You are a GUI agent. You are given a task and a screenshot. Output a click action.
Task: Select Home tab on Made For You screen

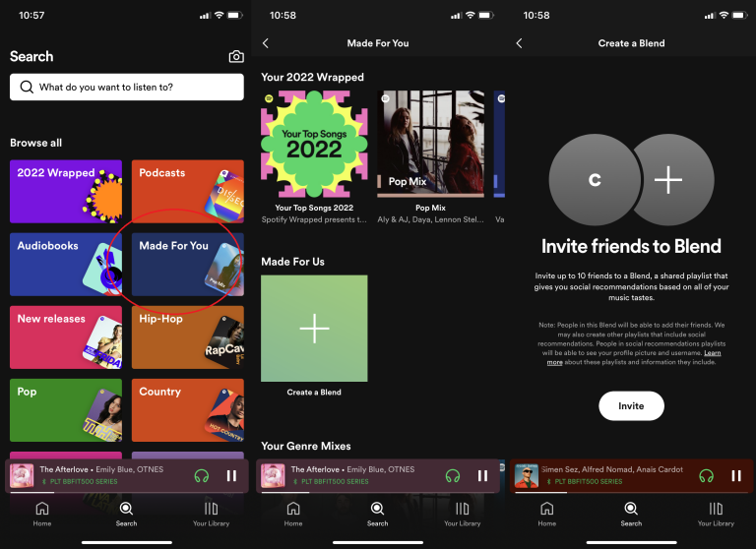pos(293,514)
